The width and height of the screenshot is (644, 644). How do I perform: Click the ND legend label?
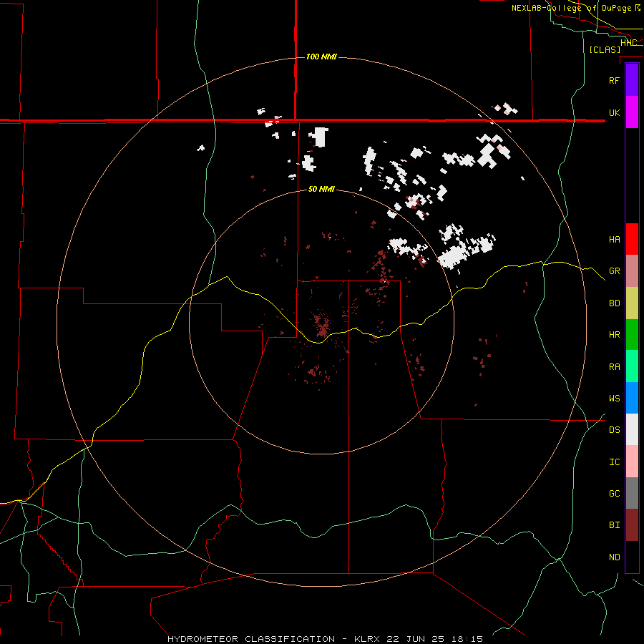pos(614,557)
